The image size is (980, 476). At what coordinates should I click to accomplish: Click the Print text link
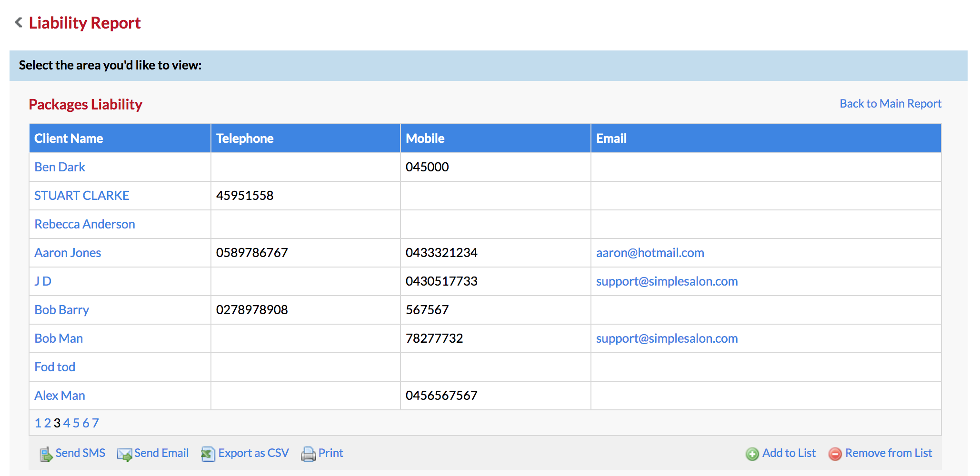tap(330, 453)
